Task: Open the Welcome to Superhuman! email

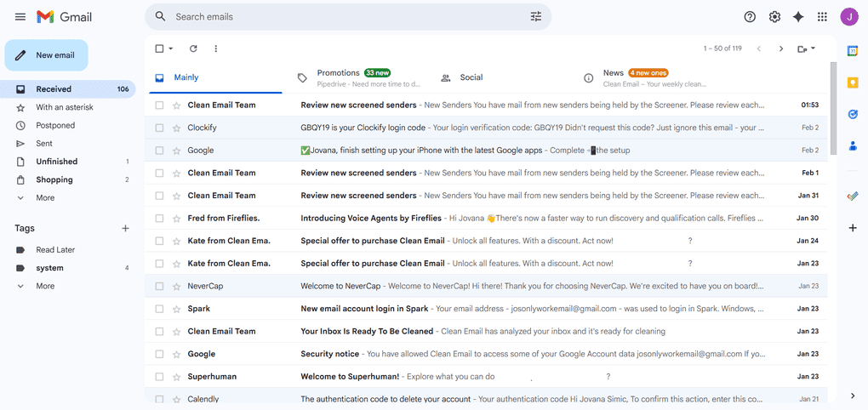Action: coord(486,378)
